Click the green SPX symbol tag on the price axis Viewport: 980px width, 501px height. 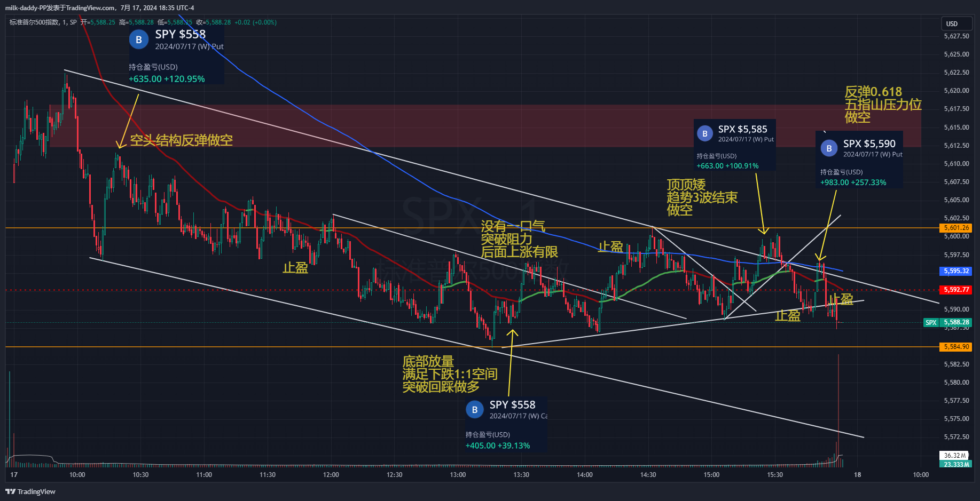[x=931, y=322]
